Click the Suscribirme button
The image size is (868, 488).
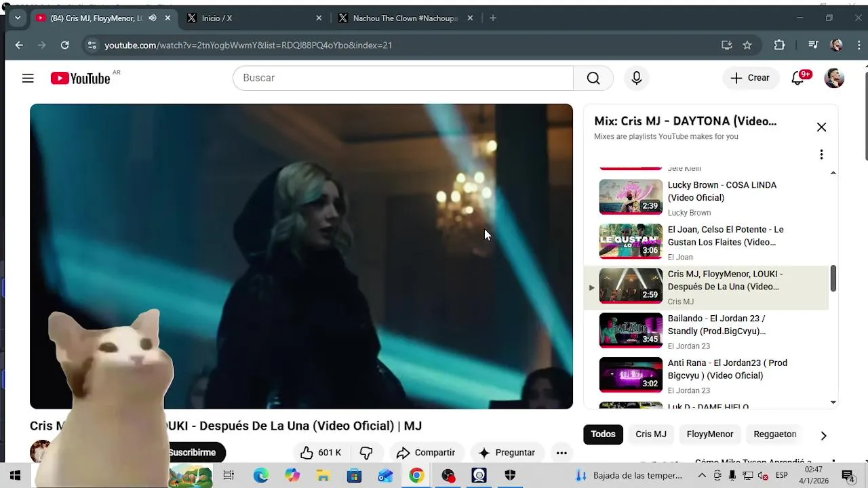192,453
